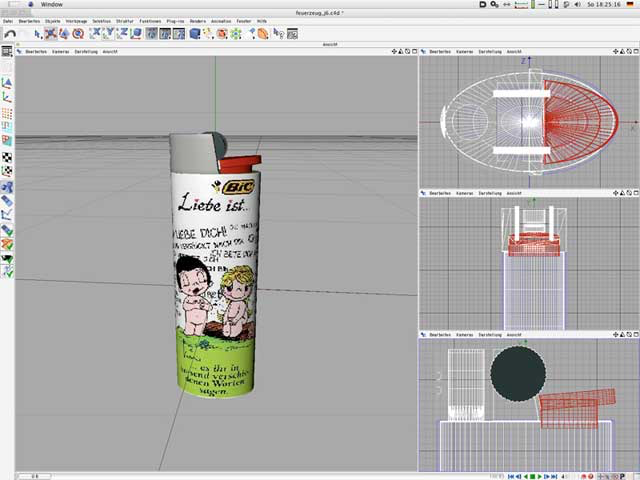The image size is (640, 480).
Task: Click the Undo arrow in the toolbar
Action: 10,33
